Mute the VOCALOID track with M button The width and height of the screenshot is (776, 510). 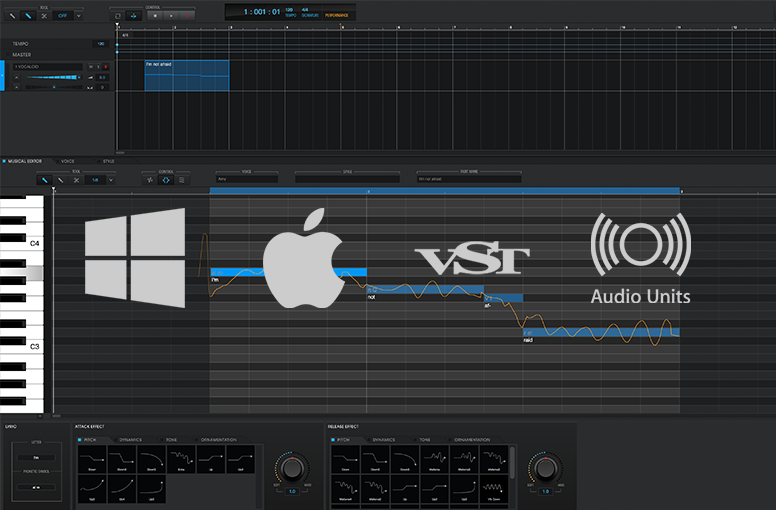pyautogui.click(x=91, y=67)
